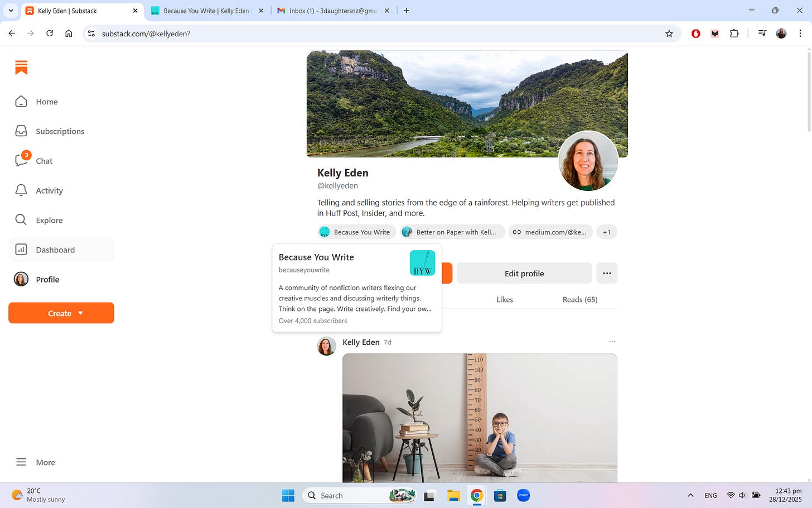
Task: Open the weather widget showing 20°C
Action: (39, 495)
